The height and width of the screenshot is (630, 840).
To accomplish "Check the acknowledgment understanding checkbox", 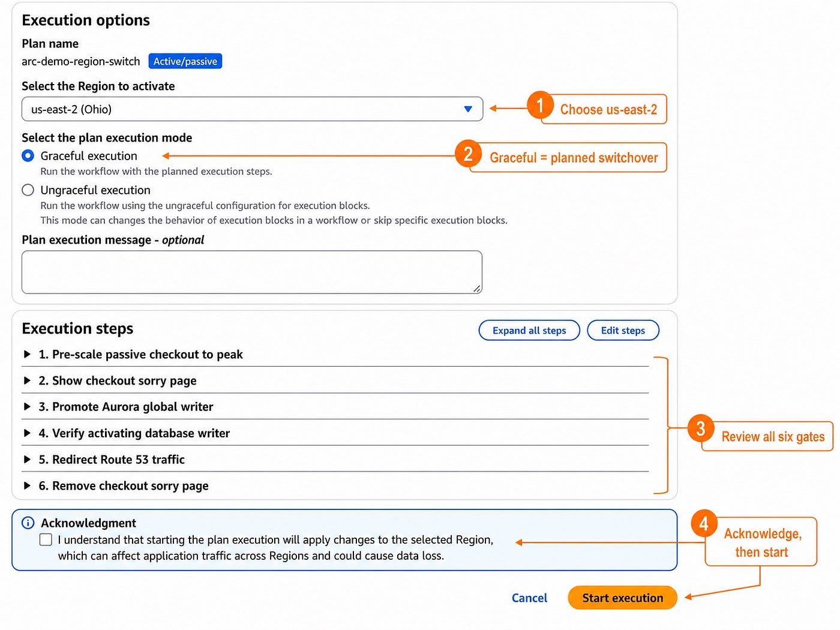I will pyautogui.click(x=46, y=540).
